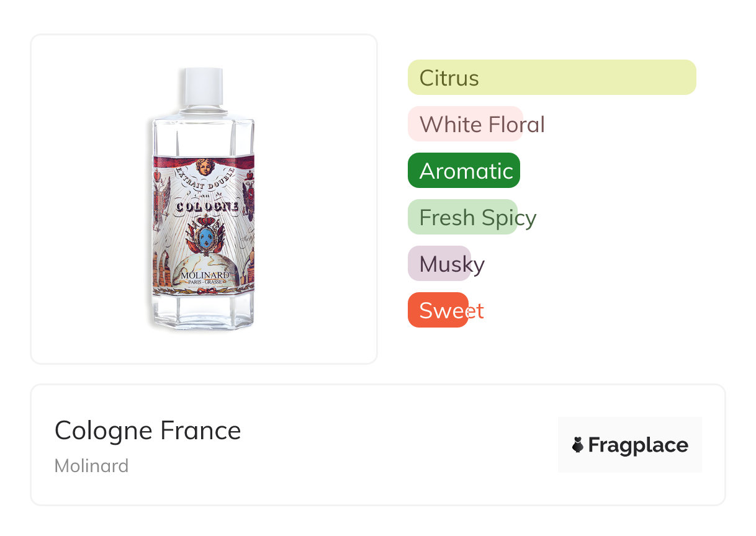This screenshot has width=756, height=536.
Task: Click the green Aromatic accord bar
Action: (464, 171)
